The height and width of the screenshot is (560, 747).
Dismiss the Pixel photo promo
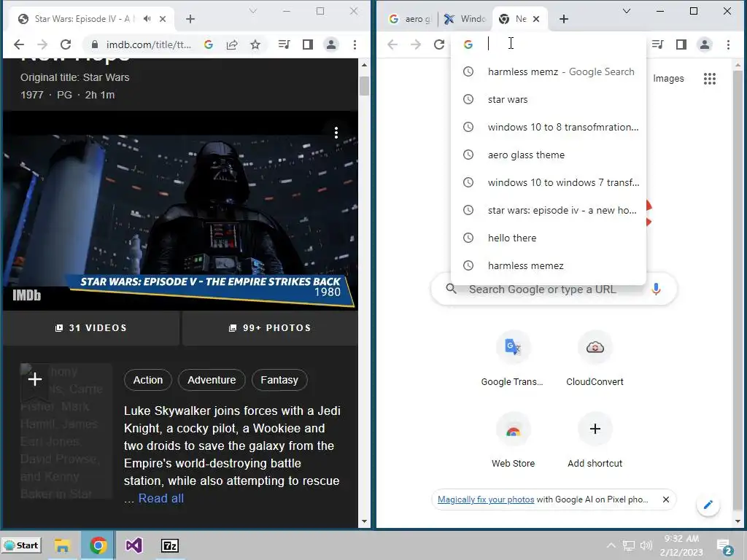tap(666, 499)
